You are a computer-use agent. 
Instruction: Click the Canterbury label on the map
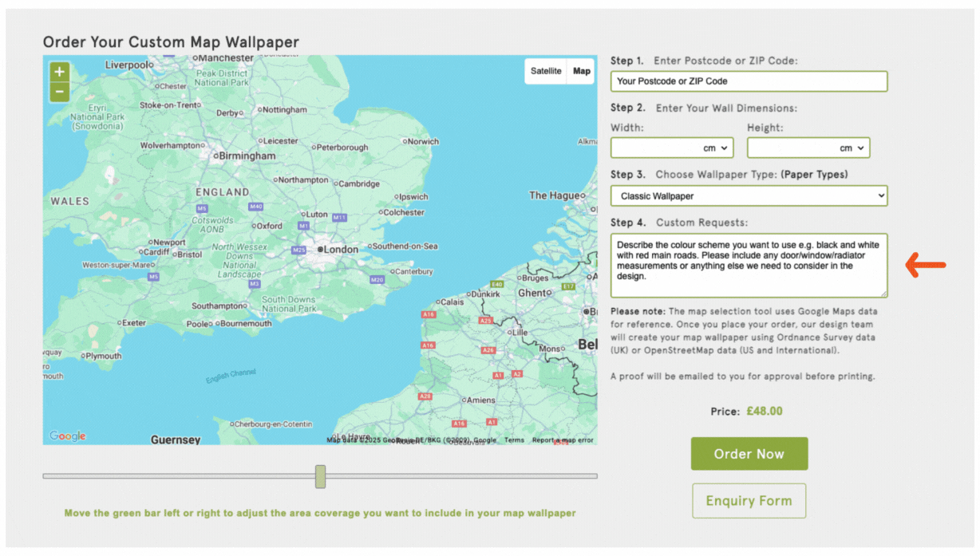pyautogui.click(x=414, y=271)
